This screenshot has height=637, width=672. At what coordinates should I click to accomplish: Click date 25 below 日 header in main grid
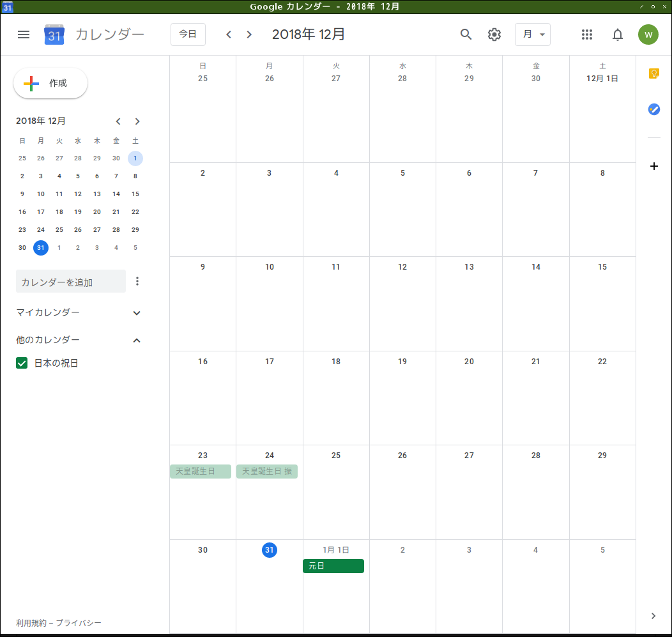[x=202, y=79]
